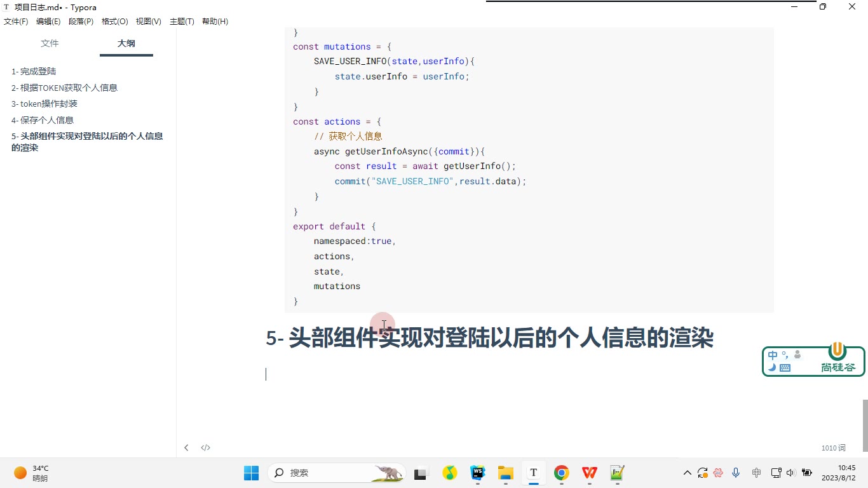
Task: Toggle IME floating bar punctuation icon
Action: point(785,355)
